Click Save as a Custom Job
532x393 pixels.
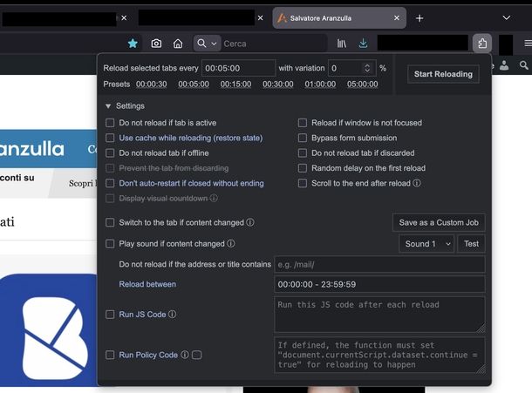(439, 222)
